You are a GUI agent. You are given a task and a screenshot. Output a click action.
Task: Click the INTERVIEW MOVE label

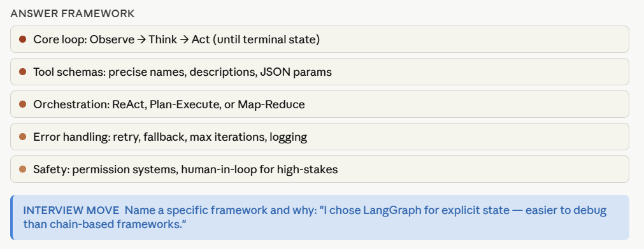pyautogui.click(x=71, y=211)
